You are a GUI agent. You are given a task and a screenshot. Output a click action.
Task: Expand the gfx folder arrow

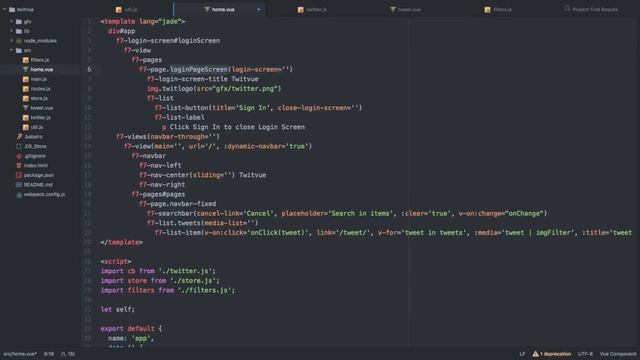coord(11,21)
